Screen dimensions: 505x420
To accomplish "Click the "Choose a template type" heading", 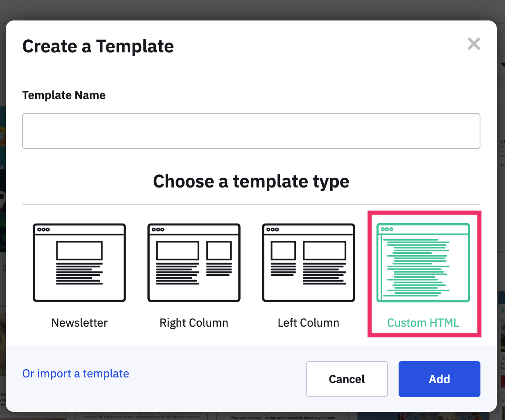I will (x=251, y=181).
